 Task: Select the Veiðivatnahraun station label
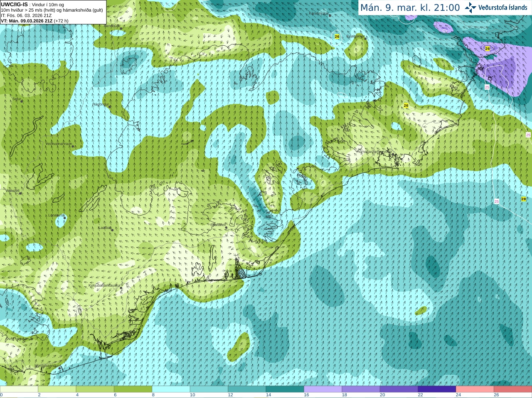click(59, 143)
